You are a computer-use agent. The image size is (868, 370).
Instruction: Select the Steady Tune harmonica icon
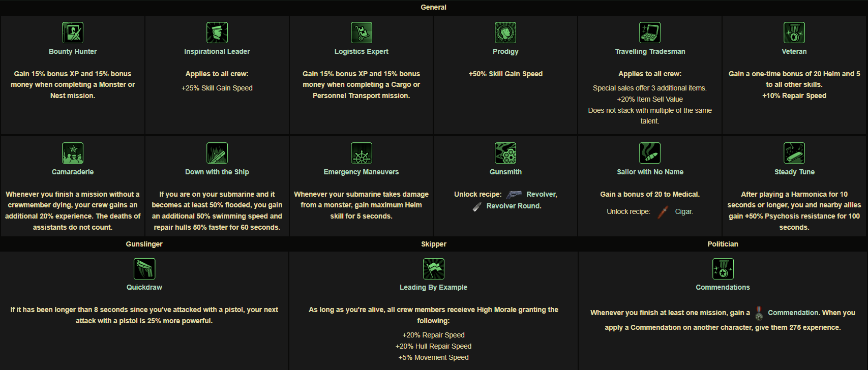794,153
